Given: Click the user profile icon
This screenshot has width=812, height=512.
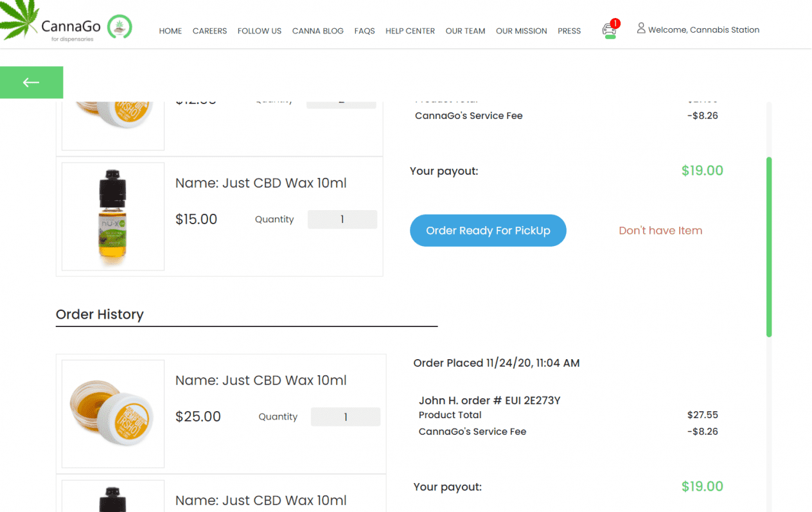Looking at the screenshot, I should (x=640, y=28).
